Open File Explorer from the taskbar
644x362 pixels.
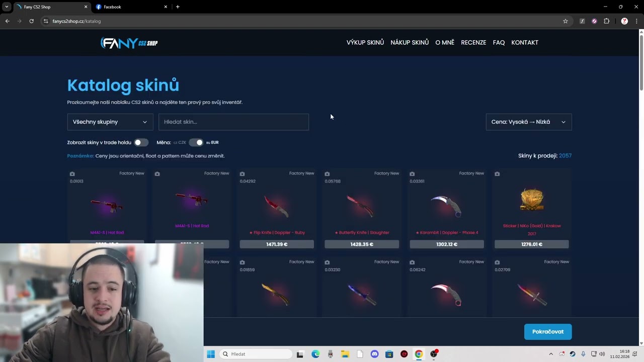(345, 354)
